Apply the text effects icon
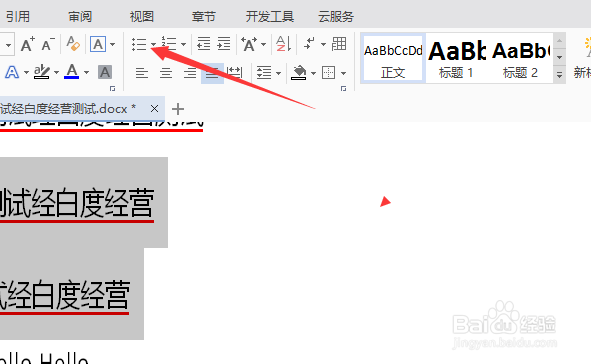Image resolution: width=591 pixels, height=364 pixels. [12, 72]
